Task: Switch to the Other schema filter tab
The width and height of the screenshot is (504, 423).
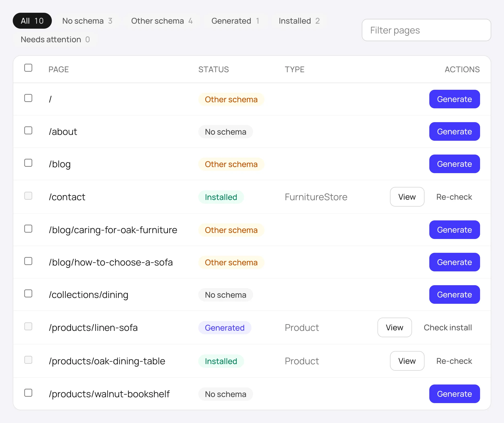Action: coord(162,21)
